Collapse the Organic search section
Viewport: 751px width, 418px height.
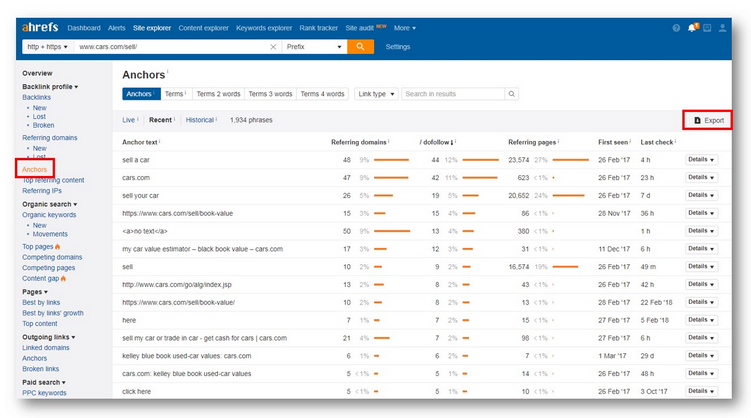click(50, 204)
